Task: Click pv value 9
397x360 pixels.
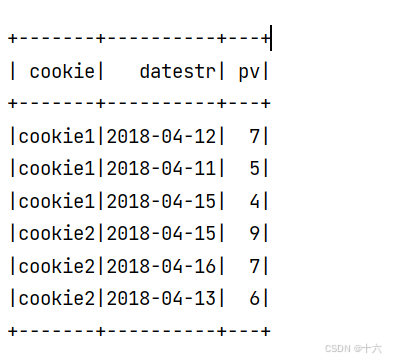Action: (255, 233)
